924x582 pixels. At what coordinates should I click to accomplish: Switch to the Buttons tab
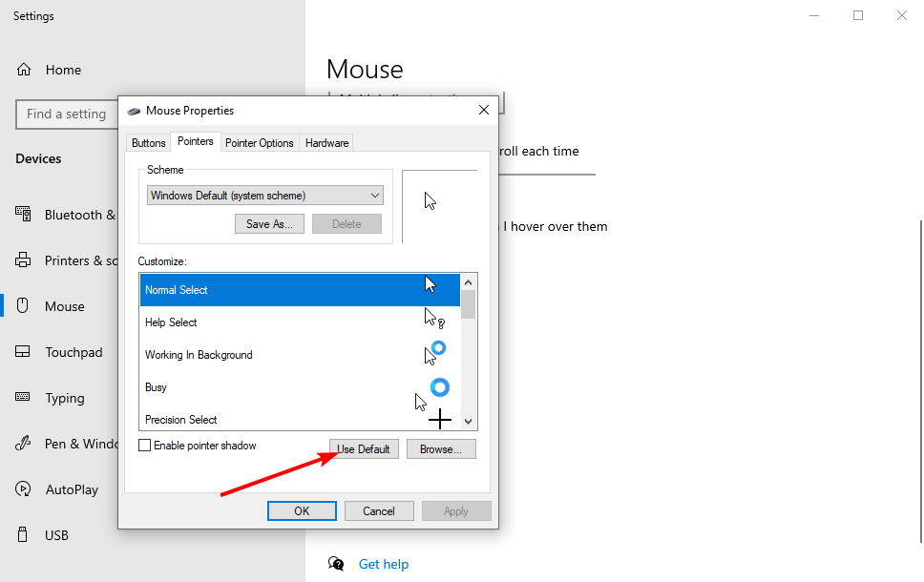[x=149, y=143]
